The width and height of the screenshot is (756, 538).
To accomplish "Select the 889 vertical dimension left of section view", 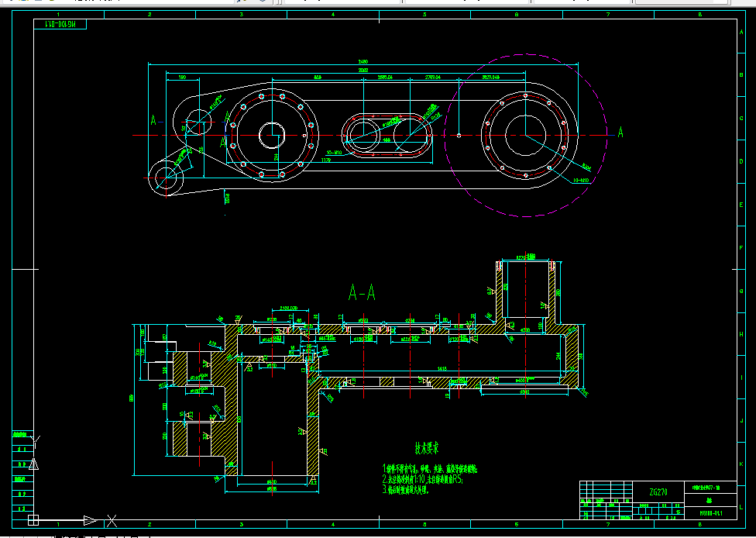I will pos(132,398).
